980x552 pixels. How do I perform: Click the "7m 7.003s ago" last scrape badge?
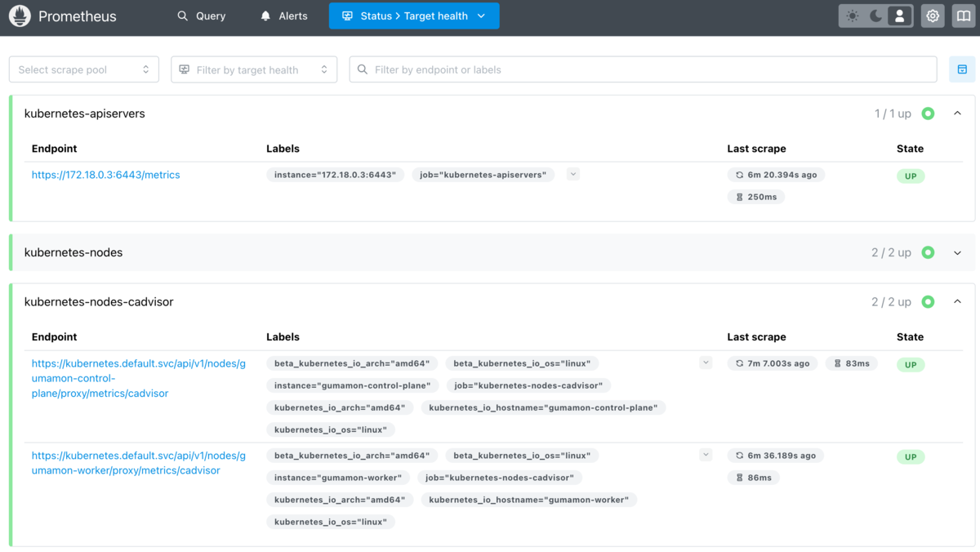pos(773,363)
